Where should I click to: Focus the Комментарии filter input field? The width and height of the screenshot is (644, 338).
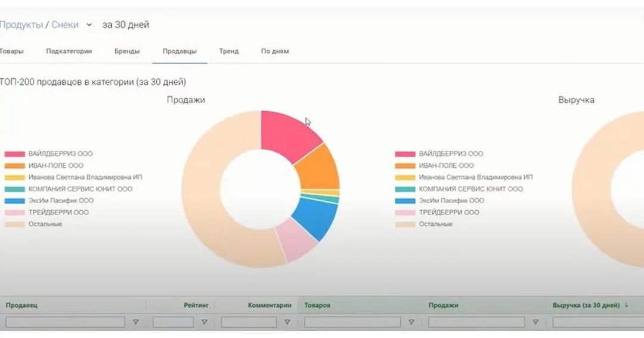(249, 322)
